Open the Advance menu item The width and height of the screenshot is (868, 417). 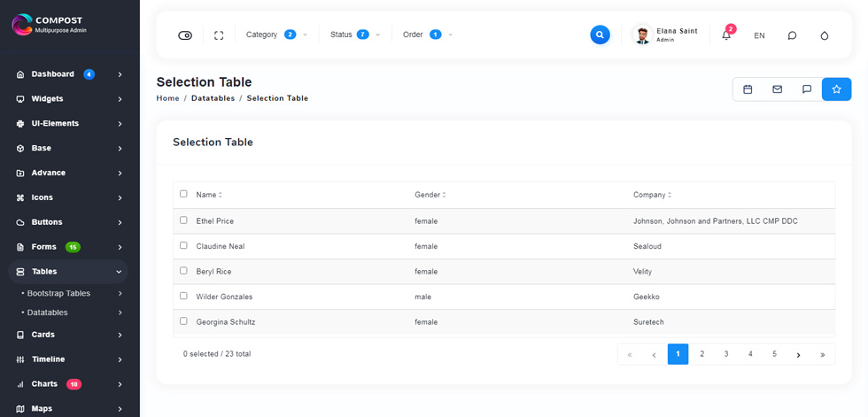(69, 174)
